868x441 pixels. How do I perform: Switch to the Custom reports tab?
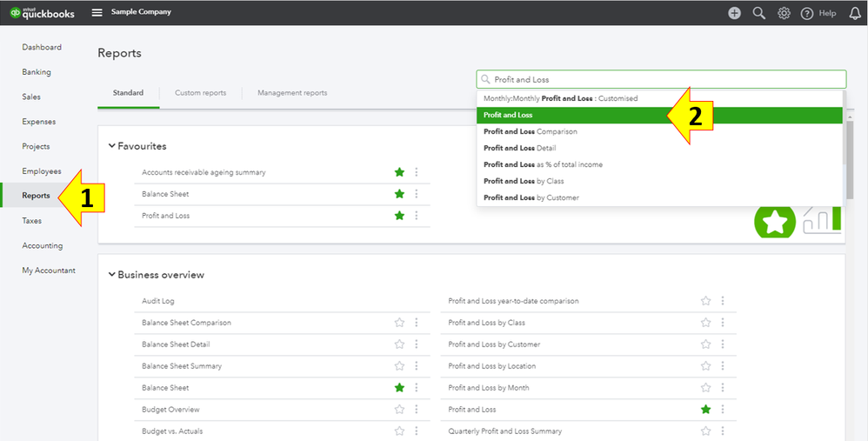coord(200,93)
